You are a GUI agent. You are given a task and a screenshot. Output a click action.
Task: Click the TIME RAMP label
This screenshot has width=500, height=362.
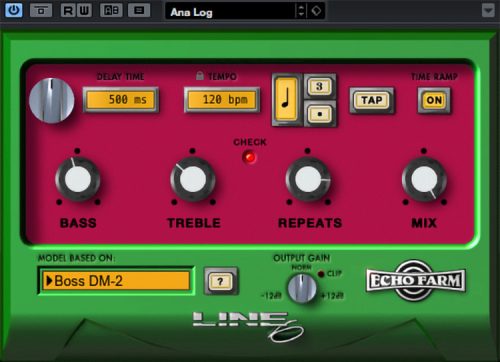(x=434, y=77)
